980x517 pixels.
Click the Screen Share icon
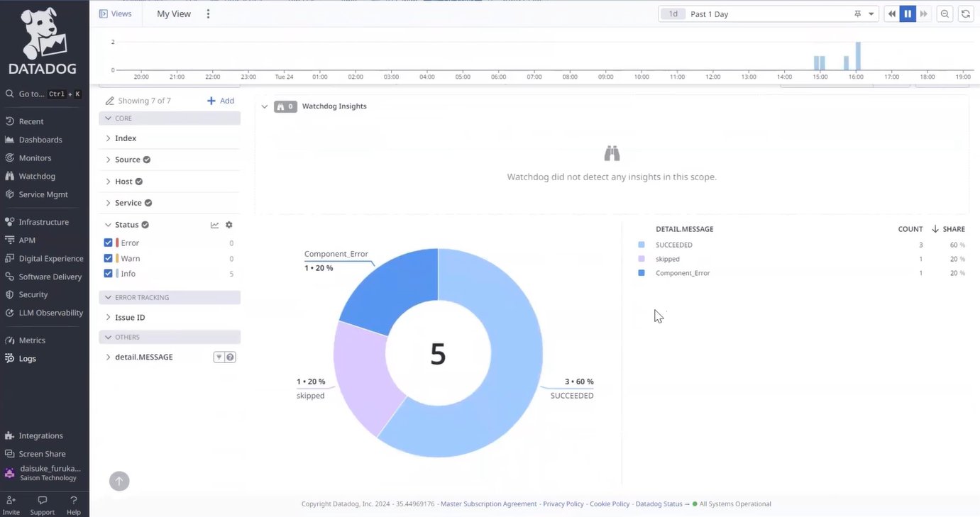point(9,454)
